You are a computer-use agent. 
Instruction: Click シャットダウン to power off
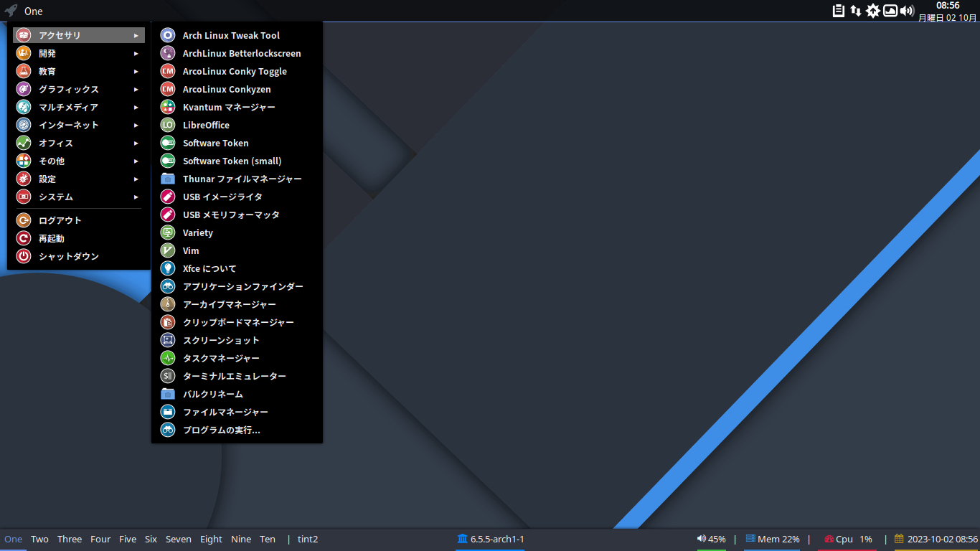pyautogui.click(x=79, y=256)
